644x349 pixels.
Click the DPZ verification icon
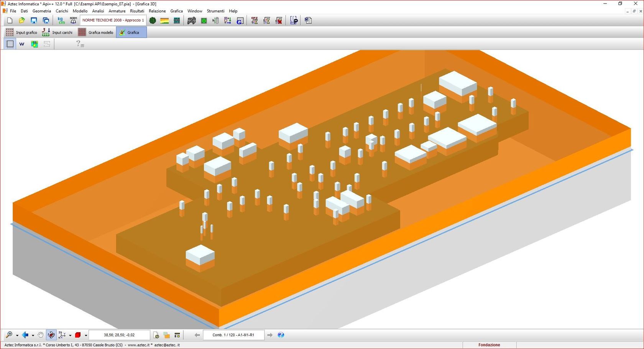pyautogui.click(x=255, y=20)
